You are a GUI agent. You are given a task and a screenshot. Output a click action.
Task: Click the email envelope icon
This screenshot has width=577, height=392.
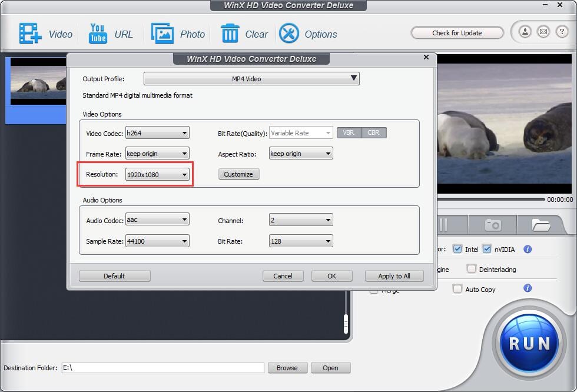(543, 32)
